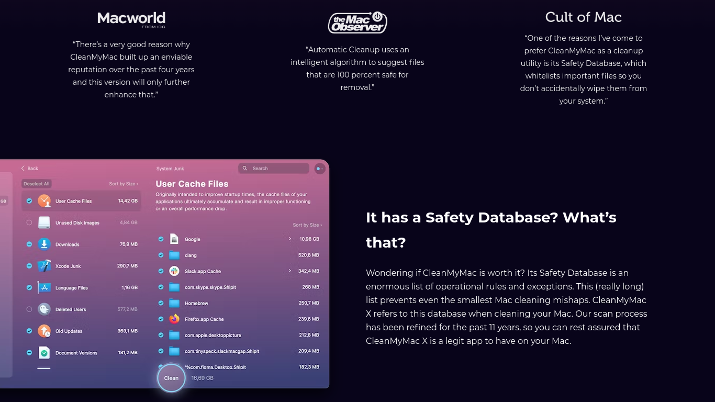
Task: Click the 14,42 GB size value
Action: [x=128, y=201]
